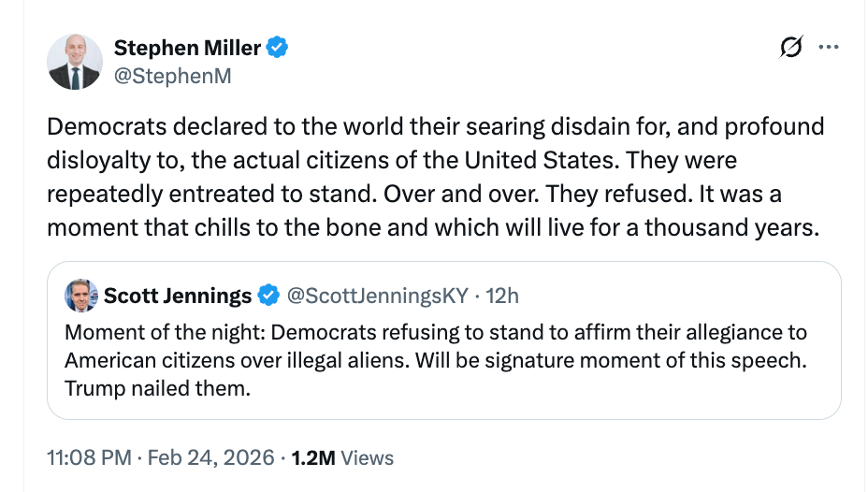Click Stephen Miller's blue verified badge
868x492 pixels.
pyautogui.click(x=278, y=47)
